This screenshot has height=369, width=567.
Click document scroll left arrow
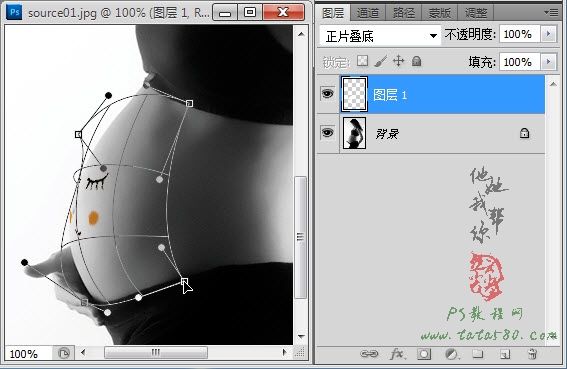[83, 352]
